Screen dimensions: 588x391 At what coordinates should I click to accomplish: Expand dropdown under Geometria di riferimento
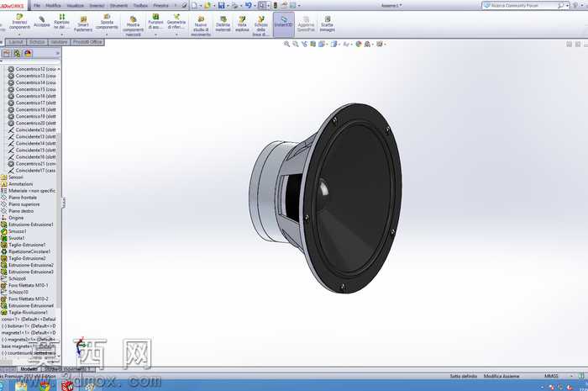176,34
